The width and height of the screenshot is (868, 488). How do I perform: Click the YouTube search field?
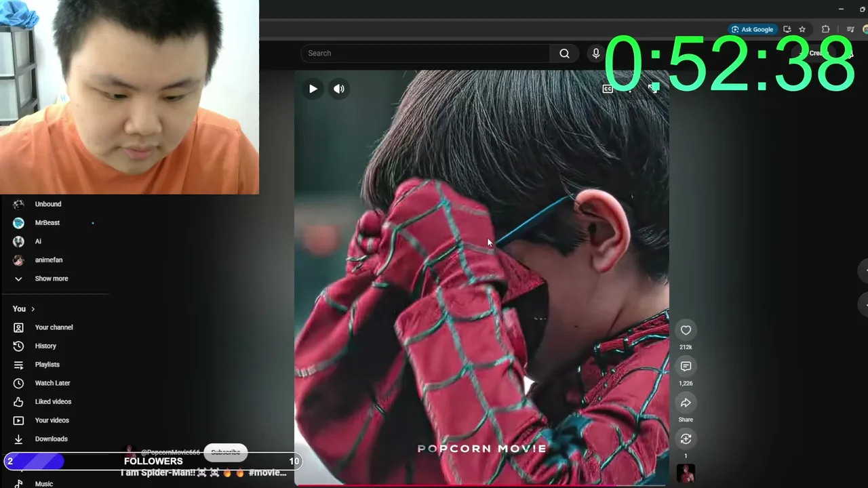425,54
